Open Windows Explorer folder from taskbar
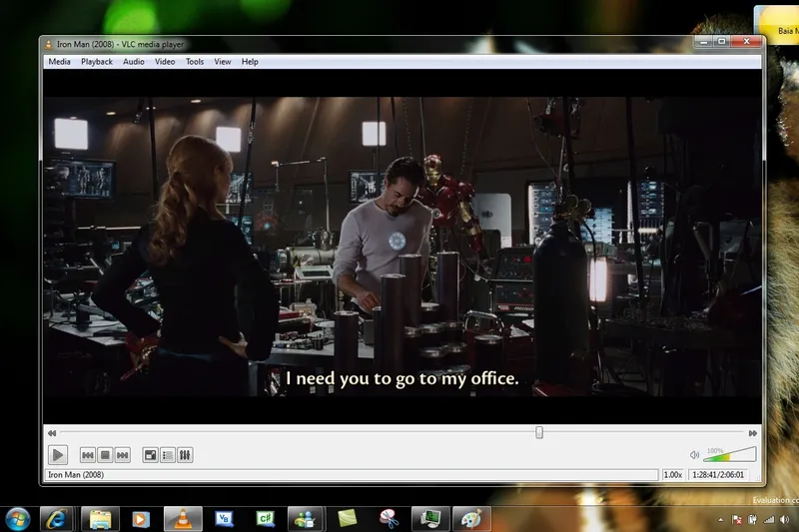This screenshot has width=799, height=532. pyautogui.click(x=101, y=519)
